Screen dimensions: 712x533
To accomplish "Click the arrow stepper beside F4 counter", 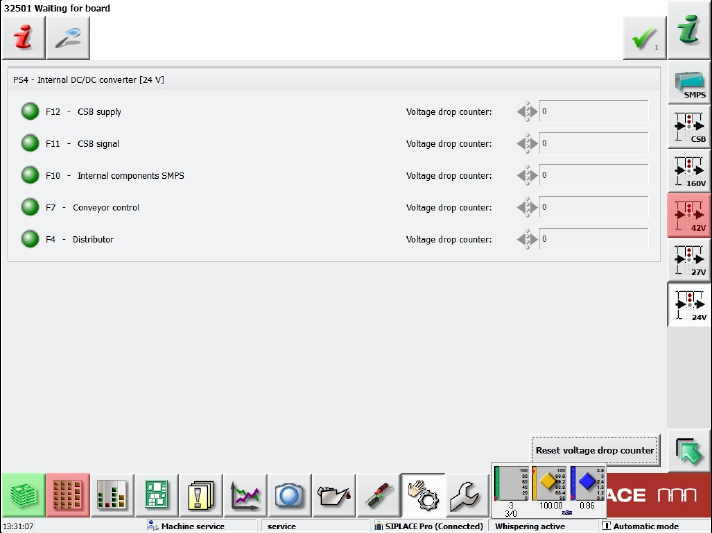I will (527, 239).
